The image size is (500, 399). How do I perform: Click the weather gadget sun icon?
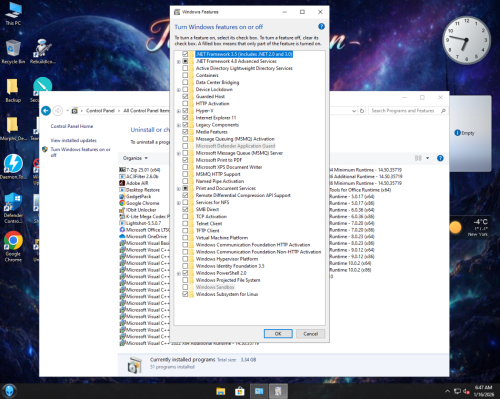click(x=455, y=227)
